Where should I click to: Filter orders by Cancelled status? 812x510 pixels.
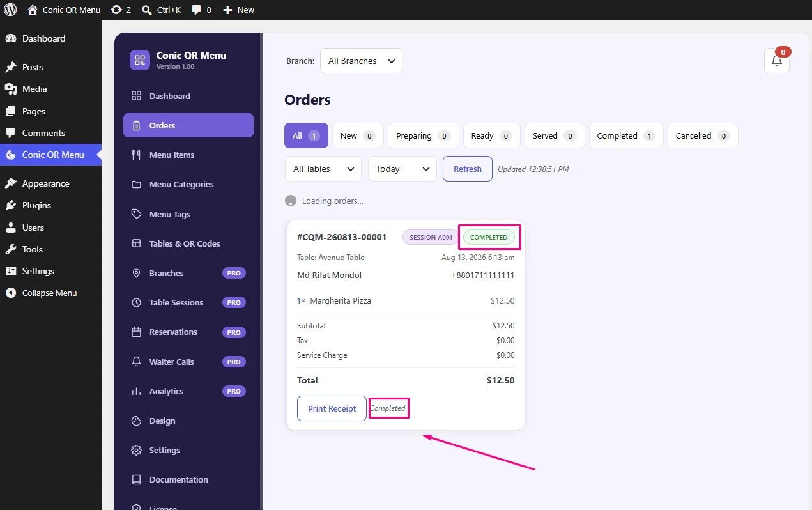(703, 135)
